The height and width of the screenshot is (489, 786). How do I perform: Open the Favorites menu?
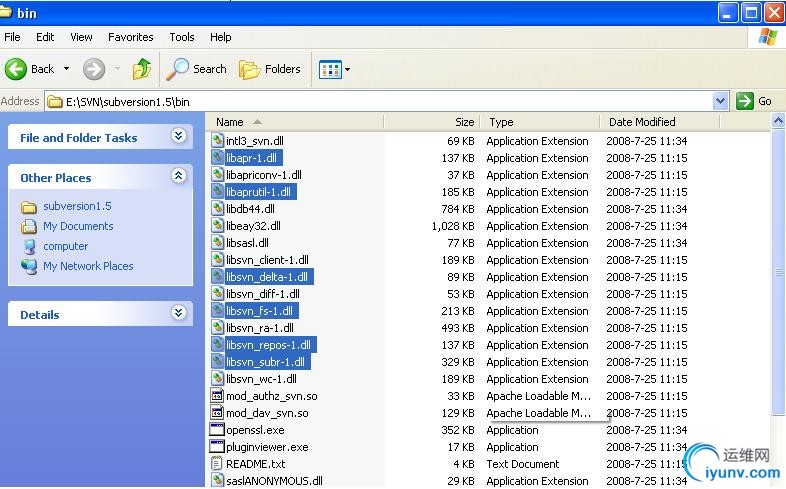point(130,37)
